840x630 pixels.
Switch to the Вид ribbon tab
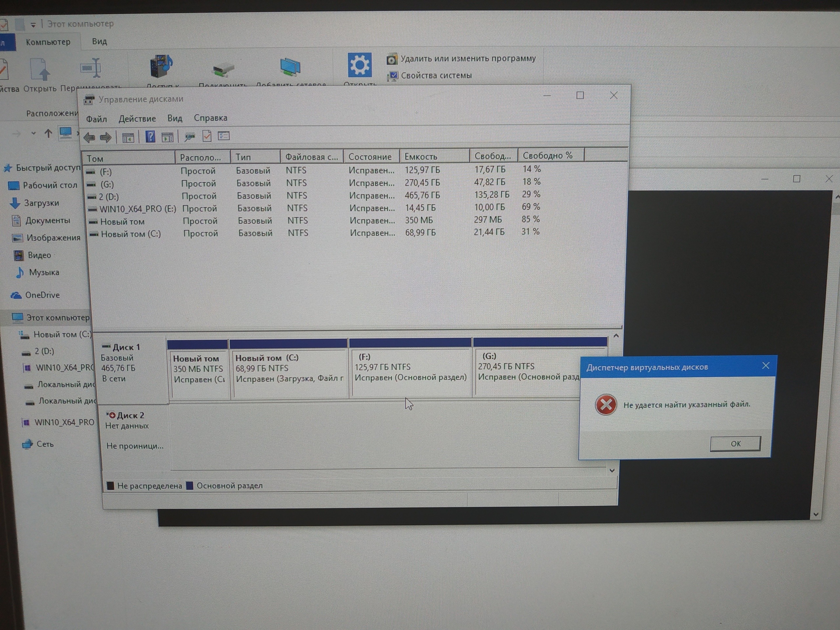(99, 41)
